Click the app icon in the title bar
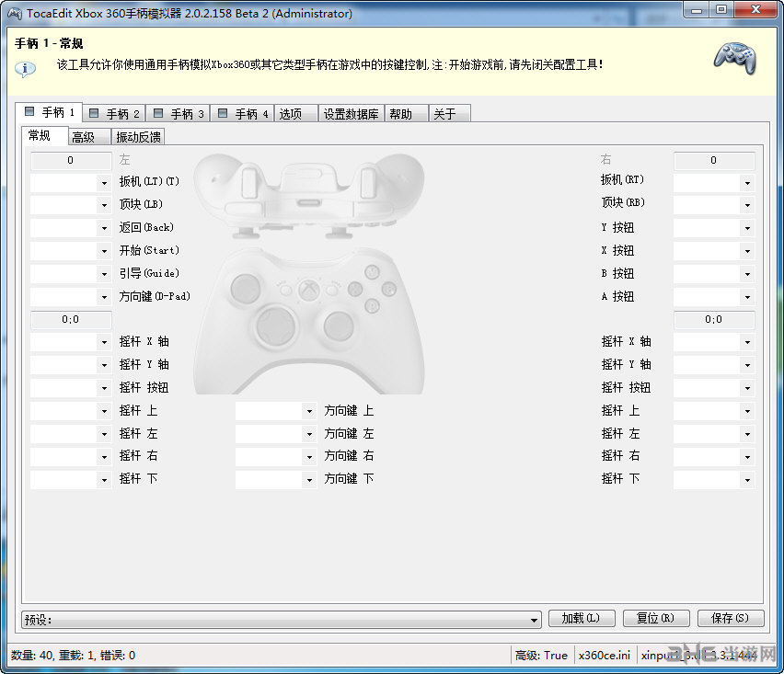Viewport: 784px width, 674px height. 15,14
